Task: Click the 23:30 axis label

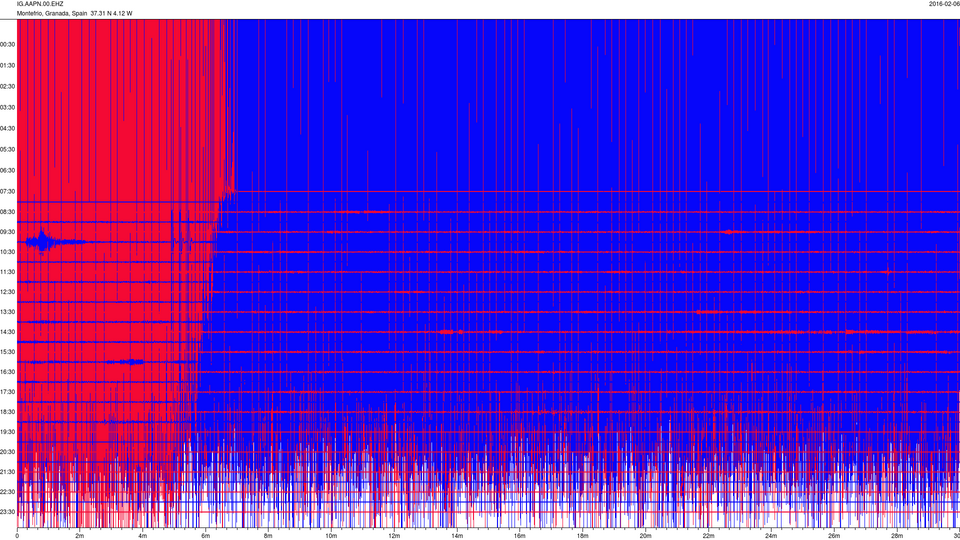Action: click(7, 512)
